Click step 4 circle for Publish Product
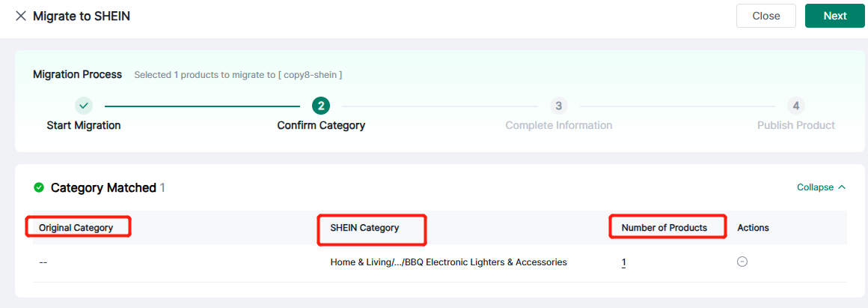Screen dimensions: 868x308 point(795,106)
